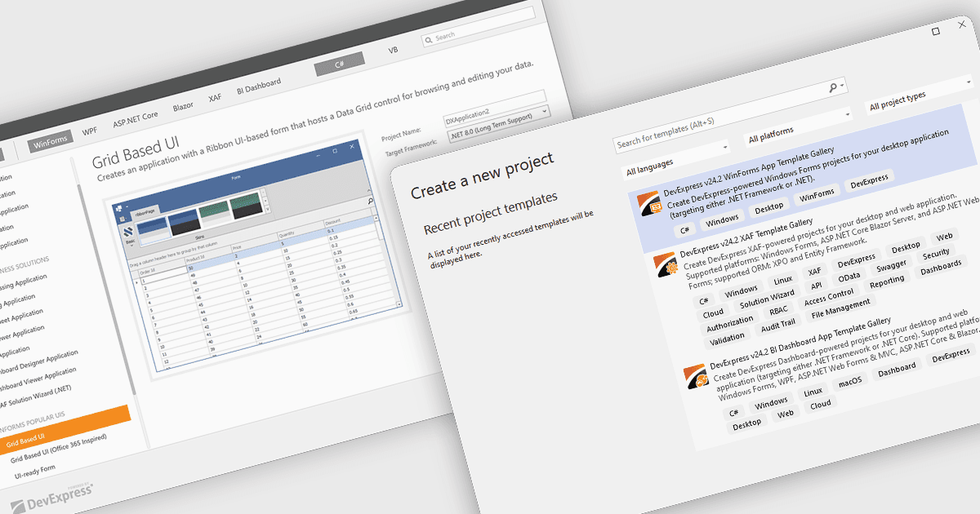This screenshot has width=980, height=514.
Task: Click the Access Control tag
Action: tap(829, 296)
